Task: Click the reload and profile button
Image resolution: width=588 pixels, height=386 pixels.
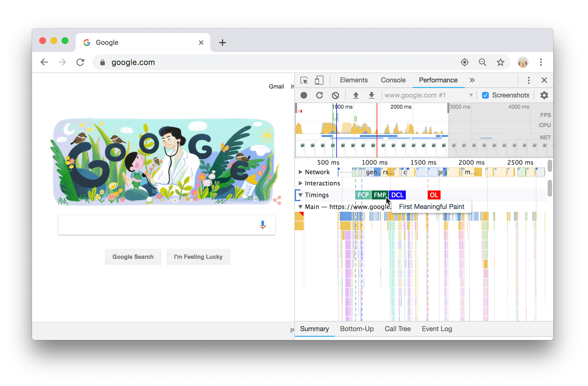Action: (319, 95)
